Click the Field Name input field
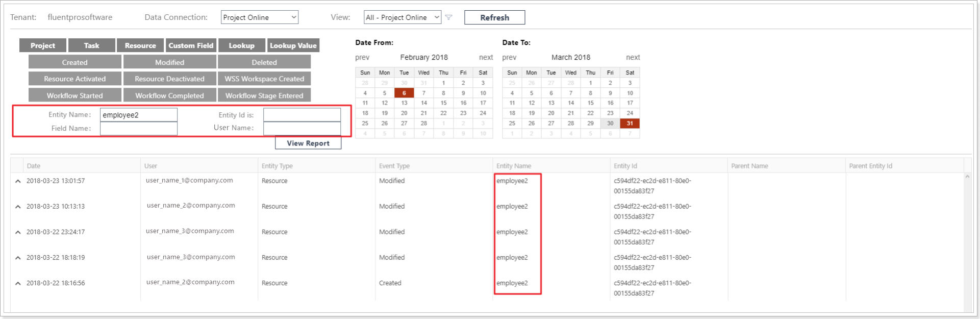 tap(139, 128)
